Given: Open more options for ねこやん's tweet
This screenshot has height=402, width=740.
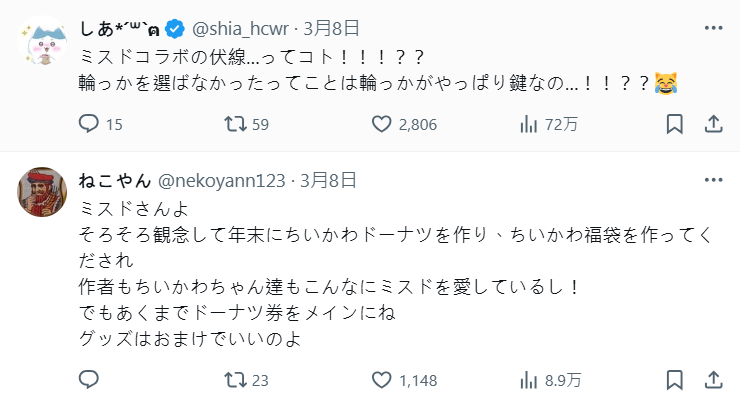Looking at the screenshot, I should point(712,181).
